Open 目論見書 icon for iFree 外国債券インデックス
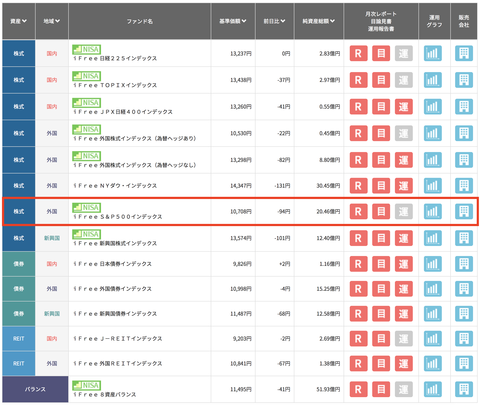This screenshot has width=480, height=405. pyautogui.click(x=381, y=289)
